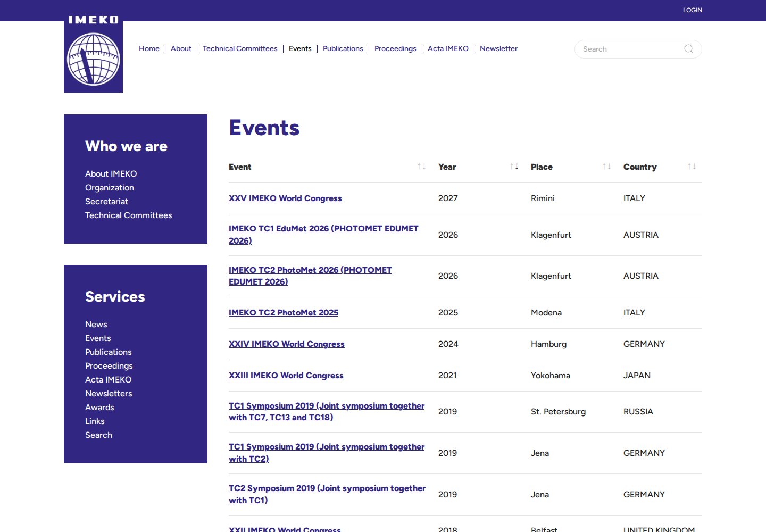
Task: Click the search magnifier icon
Action: pyautogui.click(x=689, y=49)
